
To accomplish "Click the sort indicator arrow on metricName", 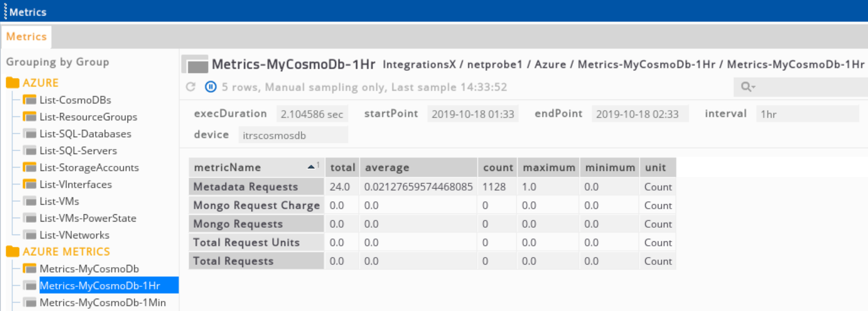I will click(x=311, y=166).
